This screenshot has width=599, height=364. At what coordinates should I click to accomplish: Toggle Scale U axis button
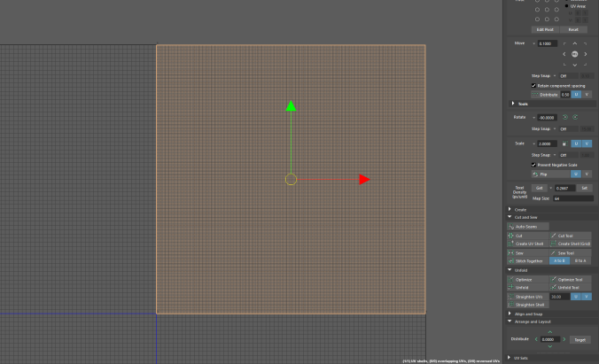(576, 143)
